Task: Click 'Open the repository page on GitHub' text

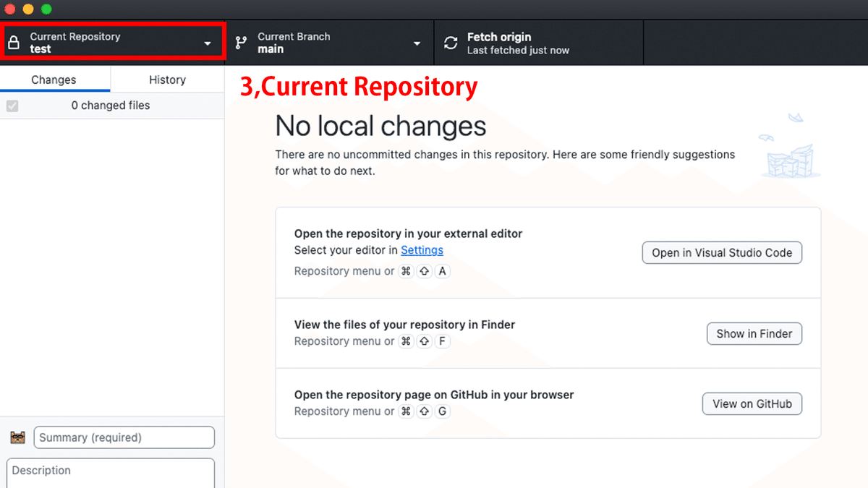Action: point(434,395)
